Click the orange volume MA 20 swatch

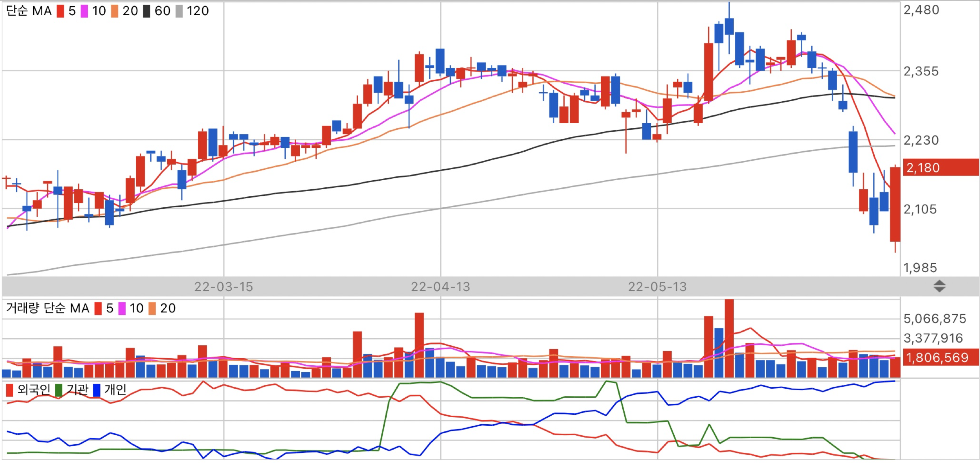152,308
